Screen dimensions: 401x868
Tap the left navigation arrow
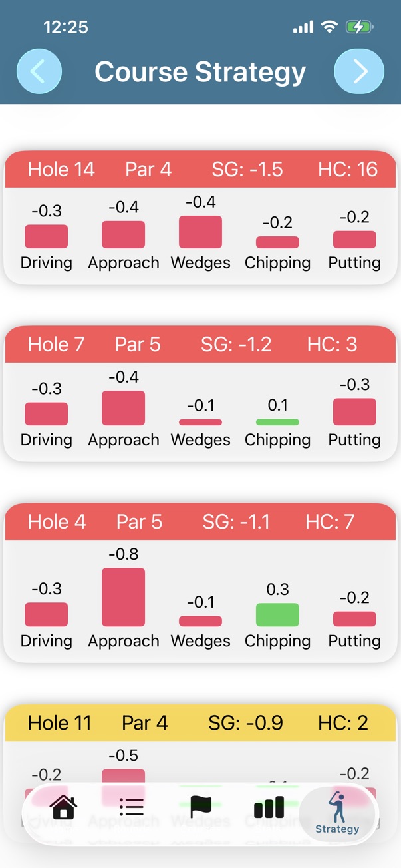(x=39, y=71)
